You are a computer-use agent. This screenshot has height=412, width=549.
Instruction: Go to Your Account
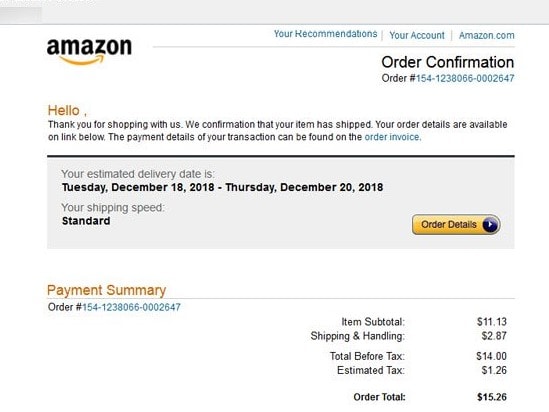(417, 35)
